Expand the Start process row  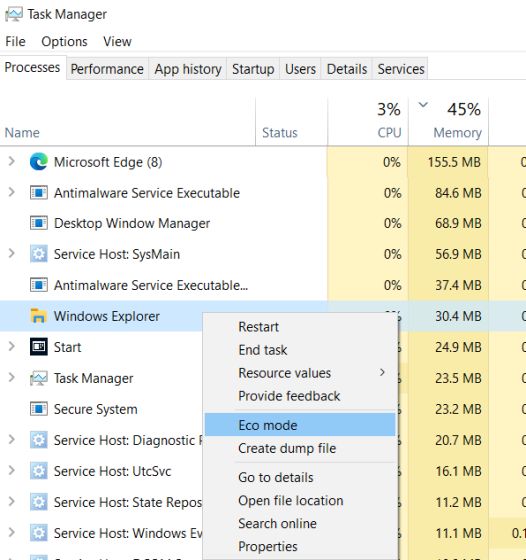click(11, 346)
